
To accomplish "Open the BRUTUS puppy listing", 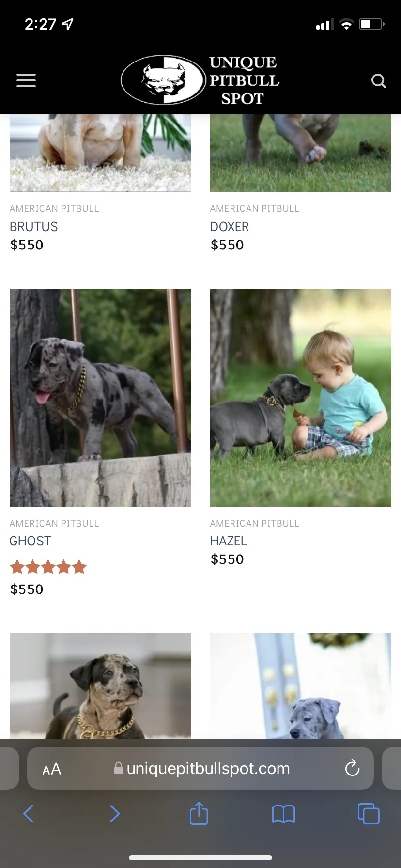I will click(x=34, y=227).
